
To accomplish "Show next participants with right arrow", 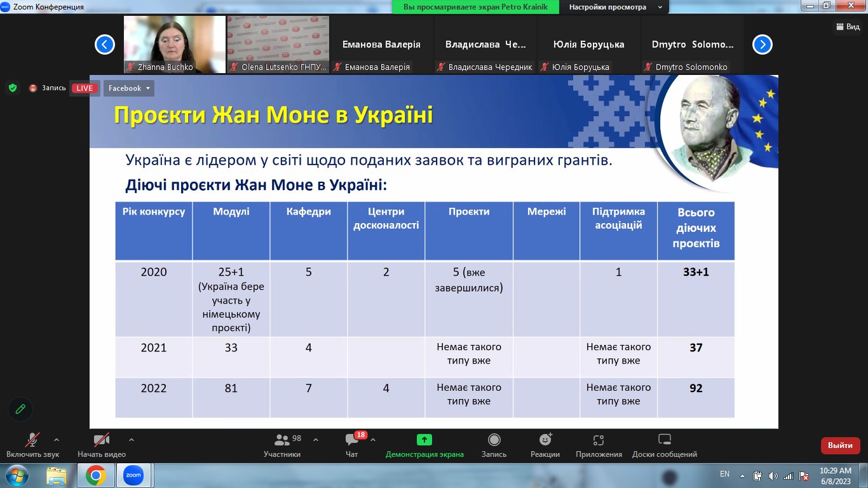I will pyautogui.click(x=763, y=44).
